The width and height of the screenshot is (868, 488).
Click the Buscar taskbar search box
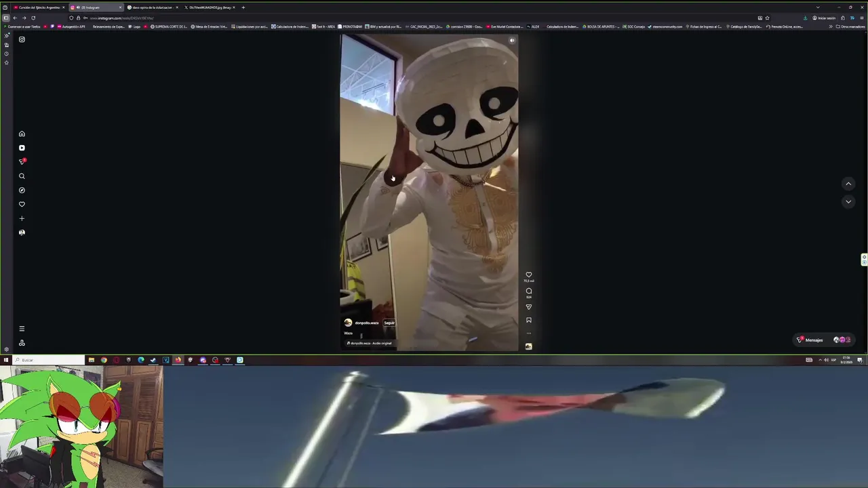tap(48, 360)
